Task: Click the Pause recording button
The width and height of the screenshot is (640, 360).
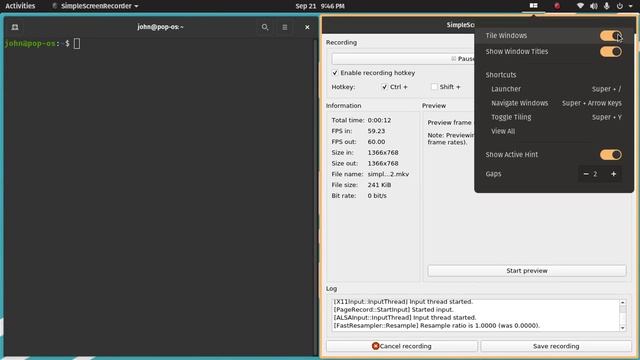Action: pos(403,59)
